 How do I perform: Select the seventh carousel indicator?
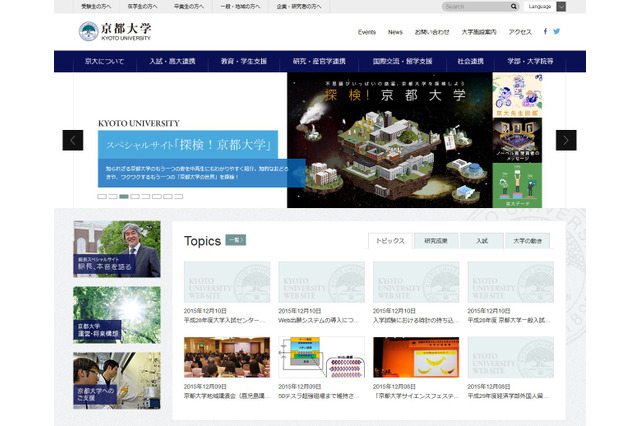point(168,197)
